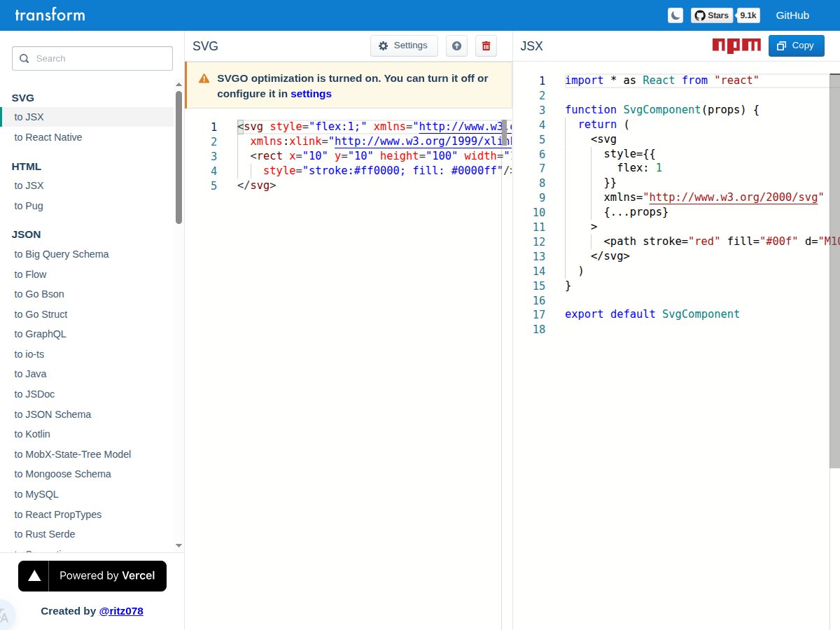Open SVG Settings with the gear button
The width and height of the screenshot is (840, 630).
pos(403,45)
